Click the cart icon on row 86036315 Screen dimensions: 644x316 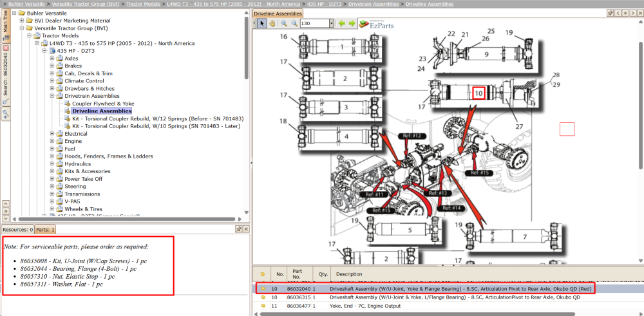[x=263, y=297]
